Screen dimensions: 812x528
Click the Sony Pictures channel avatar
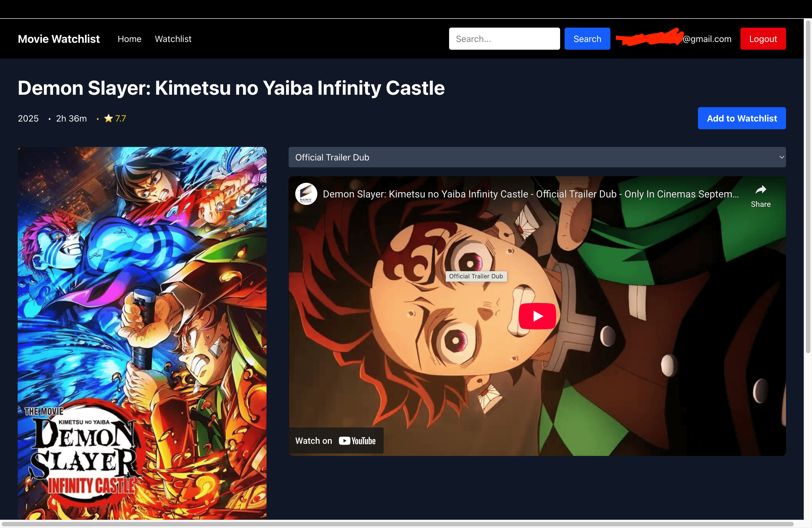coord(306,194)
